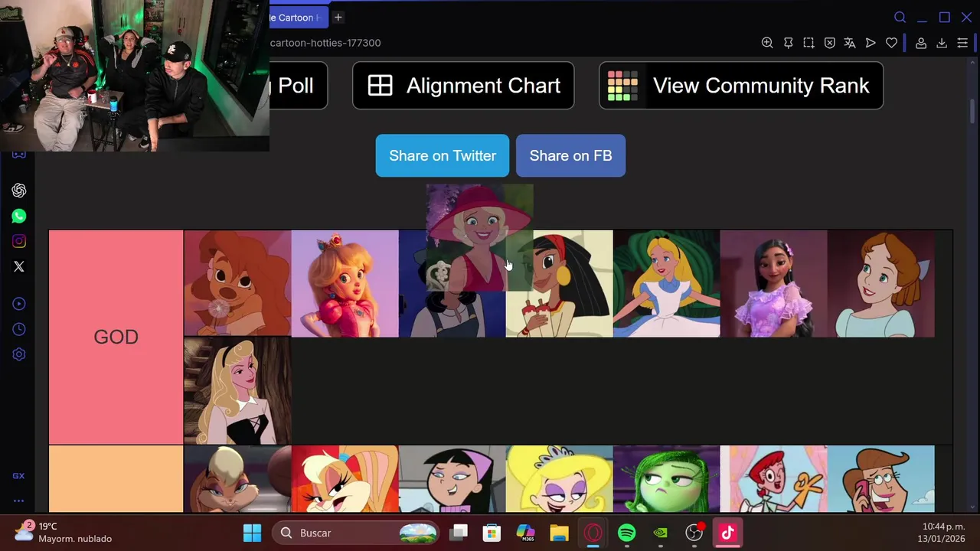This screenshot has width=980, height=551.
Task: Open TikTok Live Studio from taskbar
Action: tap(727, 533)
